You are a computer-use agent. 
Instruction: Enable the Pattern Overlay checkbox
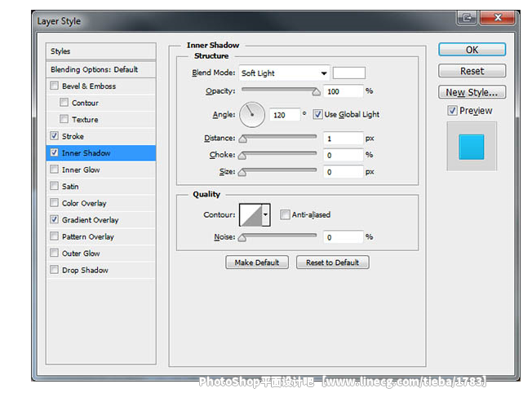click(x=54, y=236)
